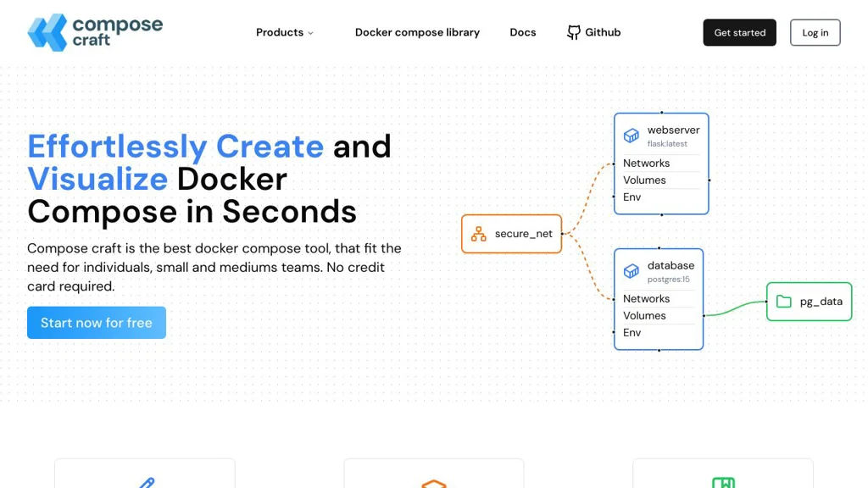The width and height of the screenshot is (868, 488).
Task: Click the secure_net network icon
Action: point(478,234)
